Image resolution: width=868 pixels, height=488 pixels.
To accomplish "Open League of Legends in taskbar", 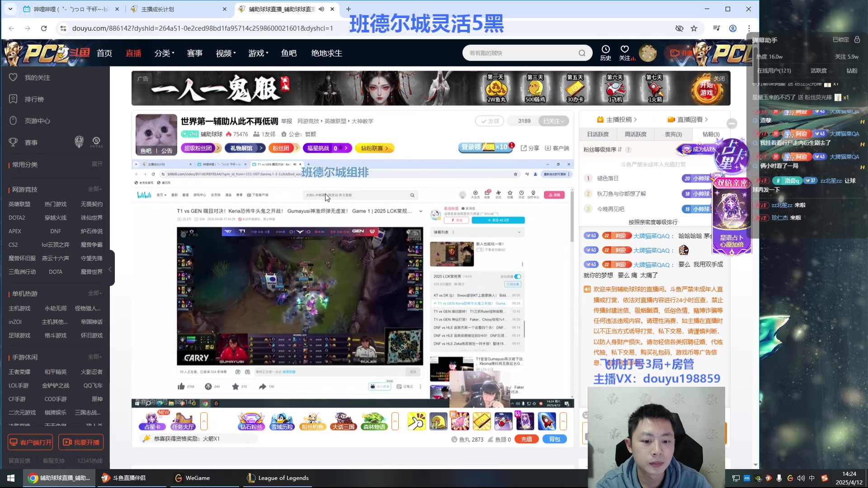I will [278, 478].
